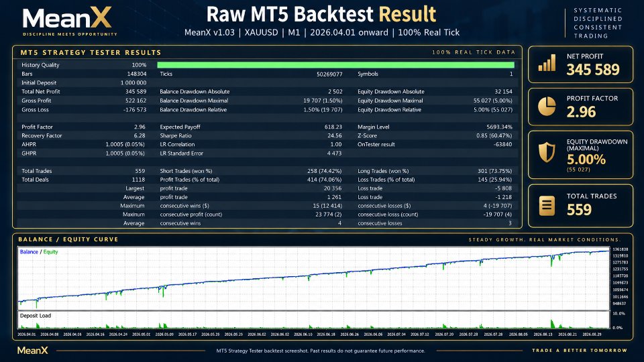This screenshot has width=644, height=362.
Task: Click the MeanX logo in the header
Action: tap(68, 21)
